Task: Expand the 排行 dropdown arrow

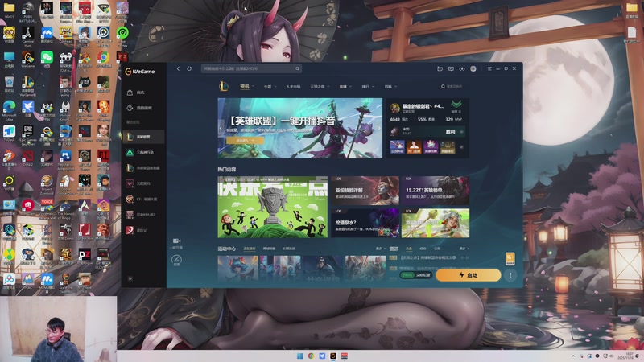Action: click(x=373, y=87)
